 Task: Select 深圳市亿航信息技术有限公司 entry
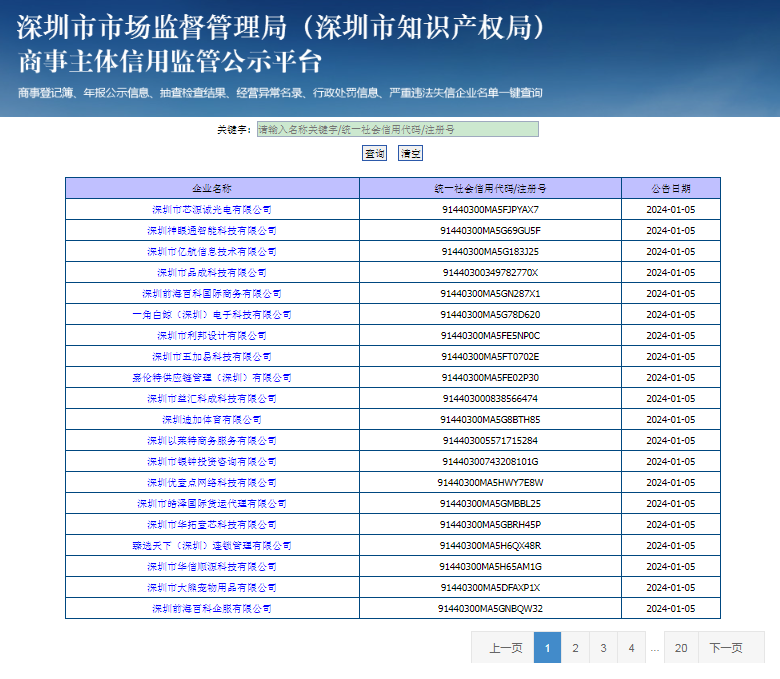pos(212,251)
